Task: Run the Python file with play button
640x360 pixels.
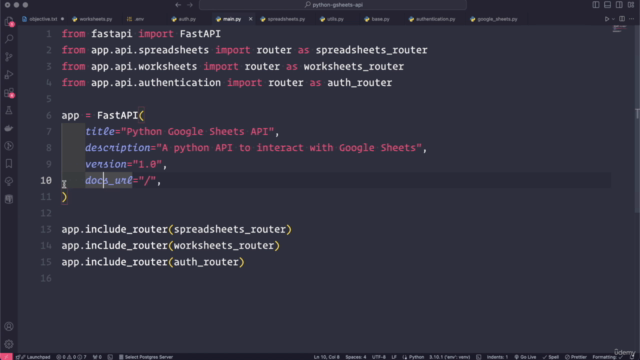Action: click(607, 19)
